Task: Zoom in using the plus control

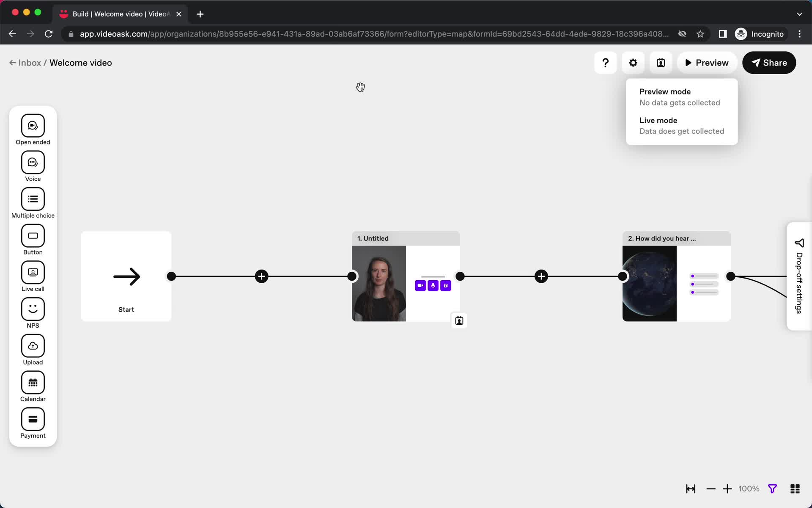Action: 727,489
